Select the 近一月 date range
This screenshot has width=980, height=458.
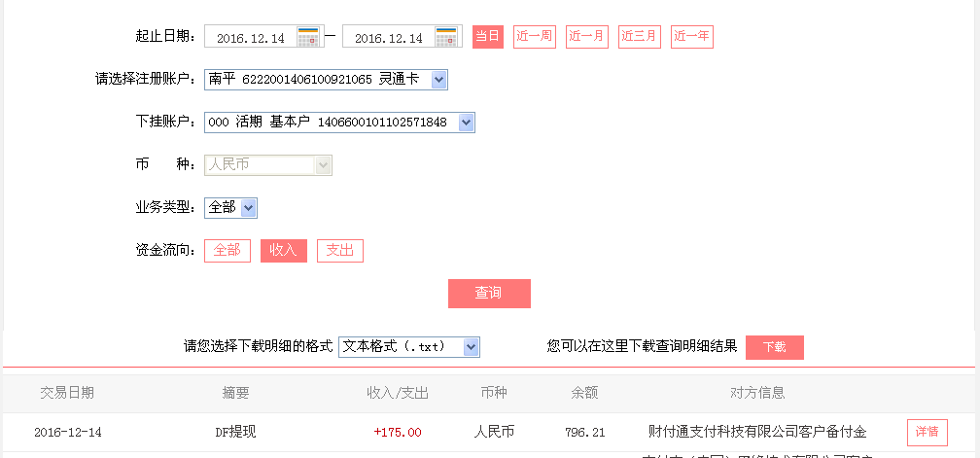point(587,37)
